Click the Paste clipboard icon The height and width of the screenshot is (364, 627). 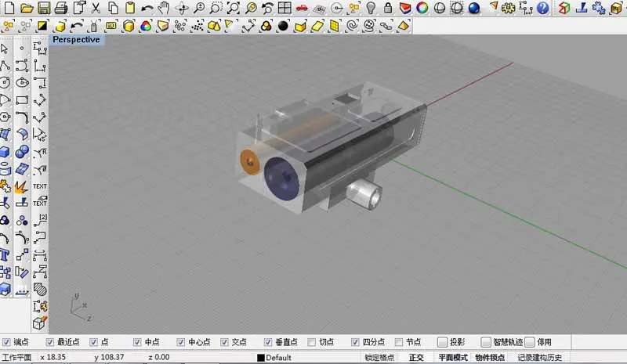point(130,8)
